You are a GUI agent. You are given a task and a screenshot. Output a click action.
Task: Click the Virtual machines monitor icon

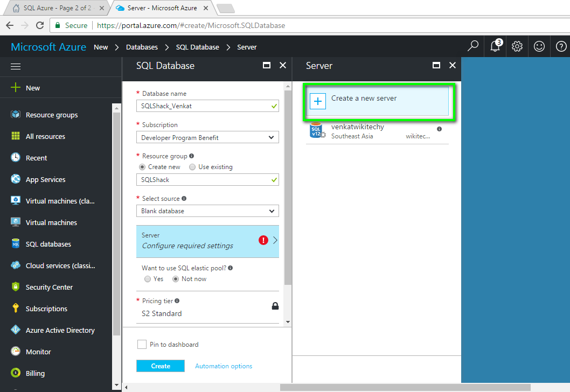click(x=16, y=222)
